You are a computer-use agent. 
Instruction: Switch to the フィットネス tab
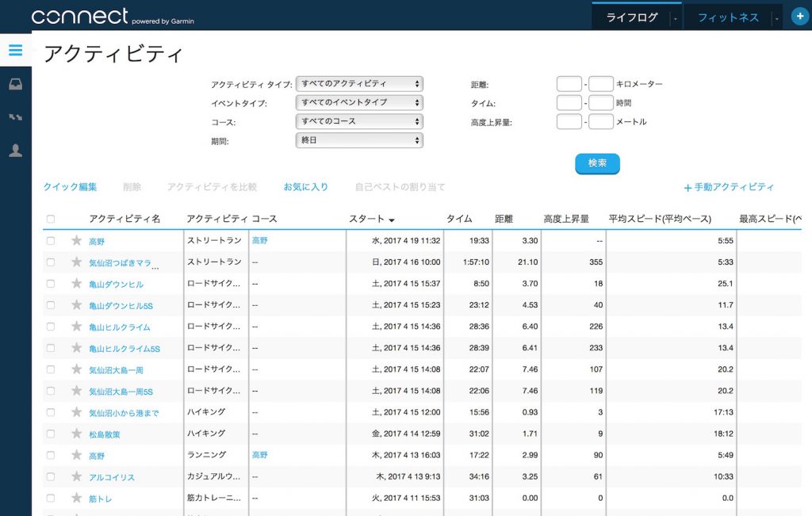tap(728, 17)
